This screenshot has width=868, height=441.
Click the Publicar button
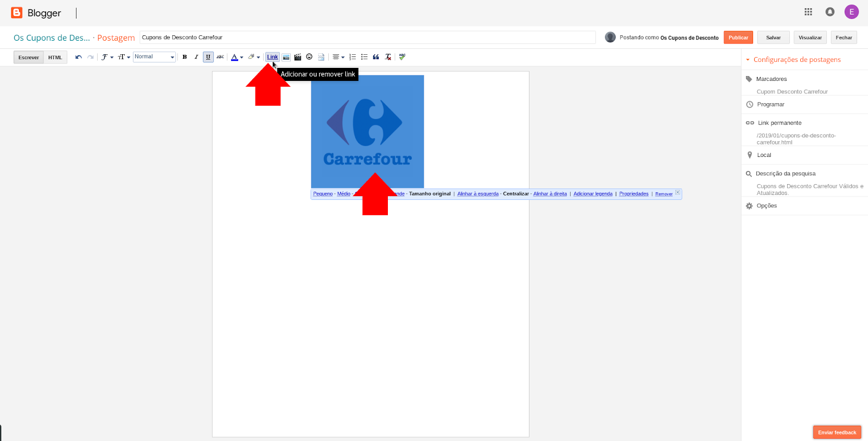coord(738,37)
